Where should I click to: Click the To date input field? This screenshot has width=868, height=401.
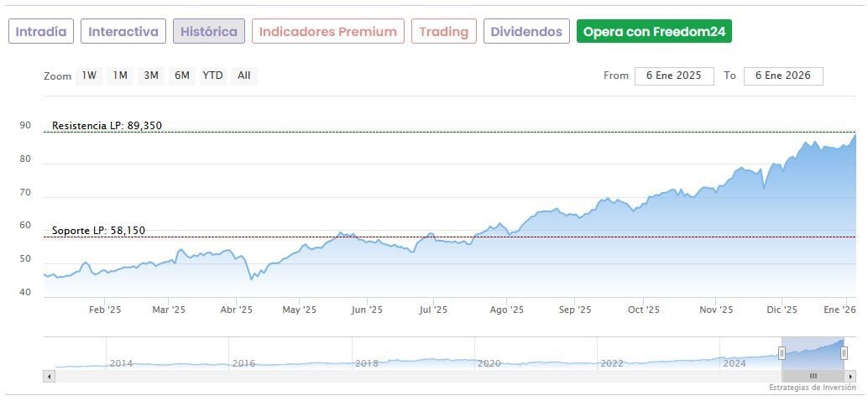783,76
